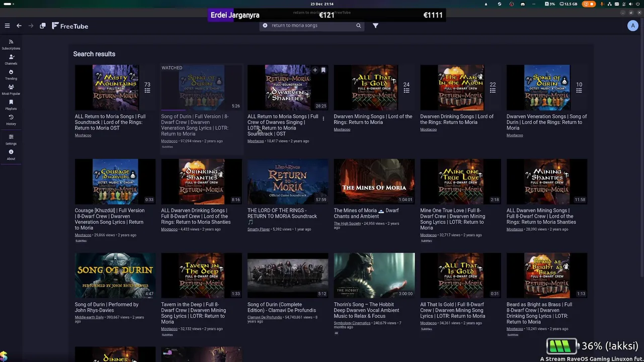The width and height of the screenshot is (644, 362).
Task: Open 'All That Is Gold | Full 8-Dwarf' video title
Action: [x=453, y=310]
